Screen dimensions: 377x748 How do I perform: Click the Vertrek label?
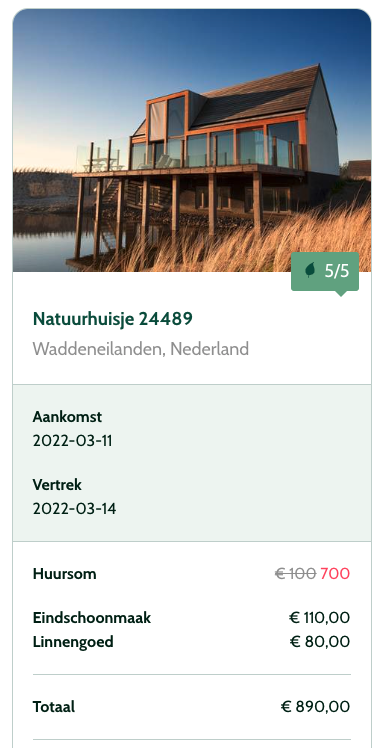tap(57, 485)
